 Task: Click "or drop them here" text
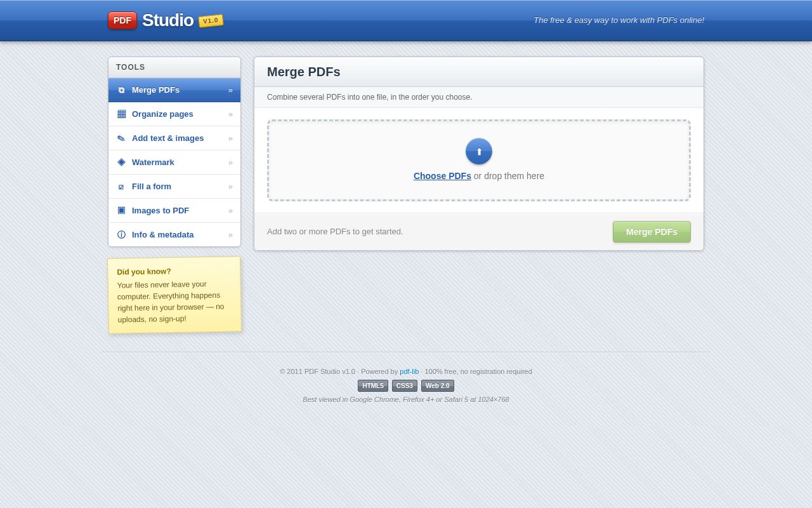click(x=509, y=176)
